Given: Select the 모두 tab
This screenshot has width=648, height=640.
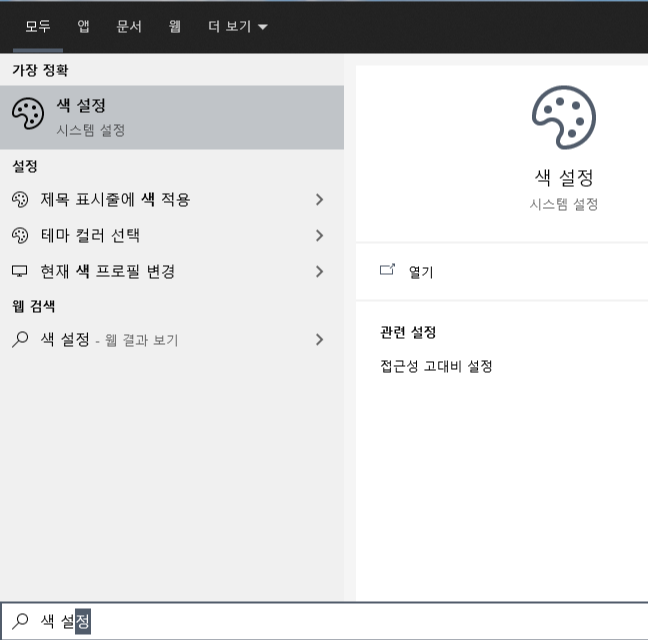Looking at the screenshot, I should coord(38,26).
